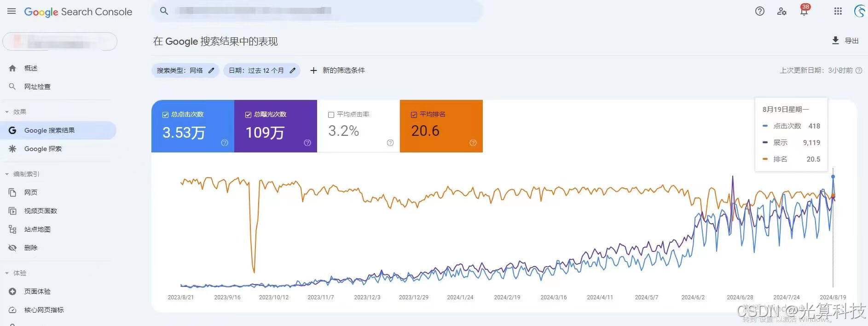Image resolution: width=868 pixels, height=326 pixels.
Task: Open users and permissions icon
Action: point(781,11)
